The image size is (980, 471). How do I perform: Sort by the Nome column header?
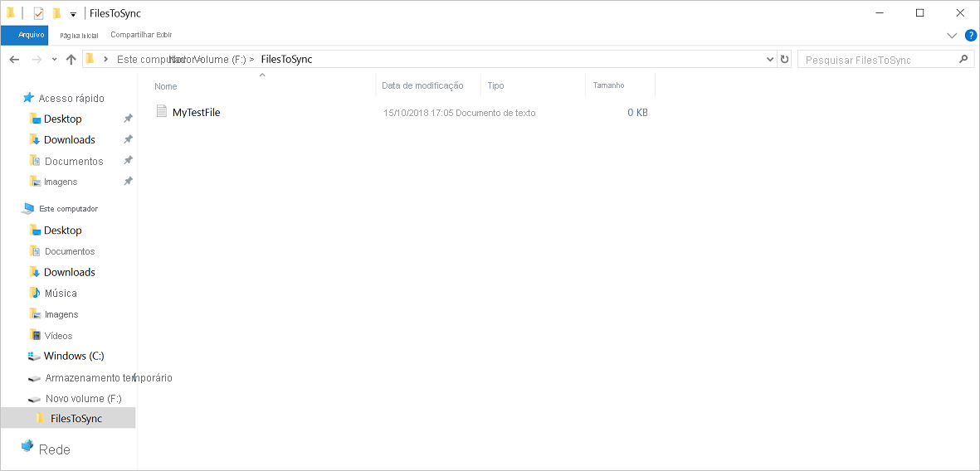[x=166, y=86]
